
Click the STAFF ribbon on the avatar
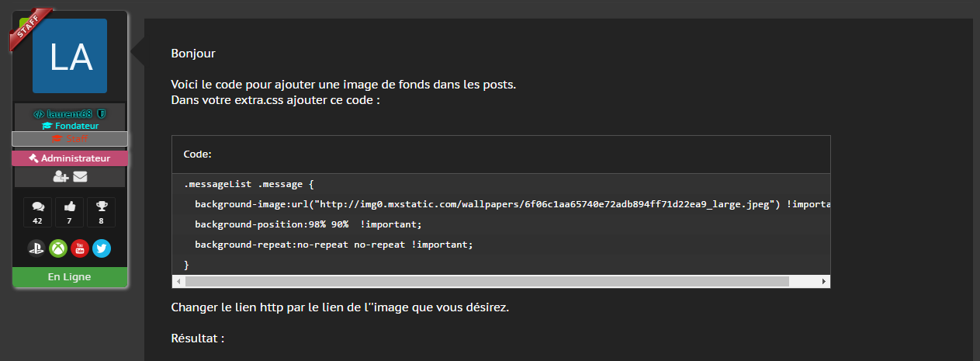pyautogui.click(x=29, y=30)
